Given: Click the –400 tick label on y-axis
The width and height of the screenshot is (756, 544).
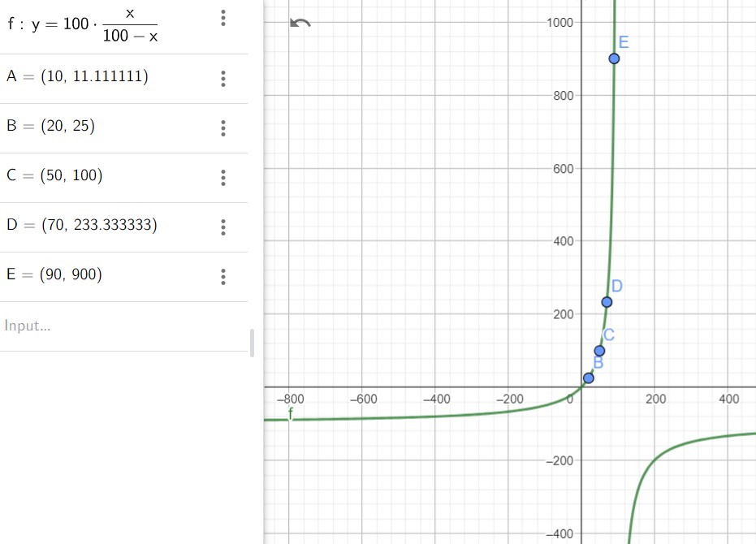Looking at the screenshot, I should (559, 534).
